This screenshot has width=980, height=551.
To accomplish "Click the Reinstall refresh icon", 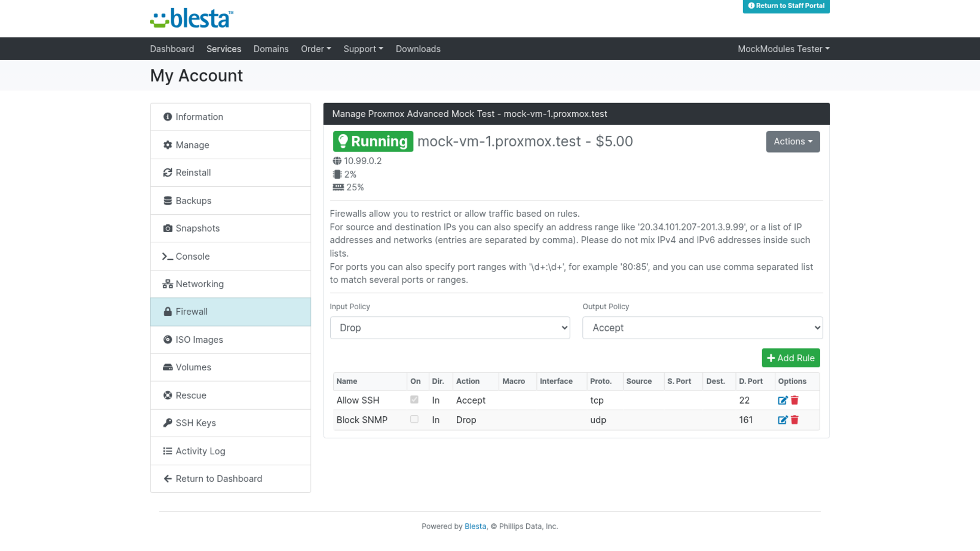I will point(167,172).
